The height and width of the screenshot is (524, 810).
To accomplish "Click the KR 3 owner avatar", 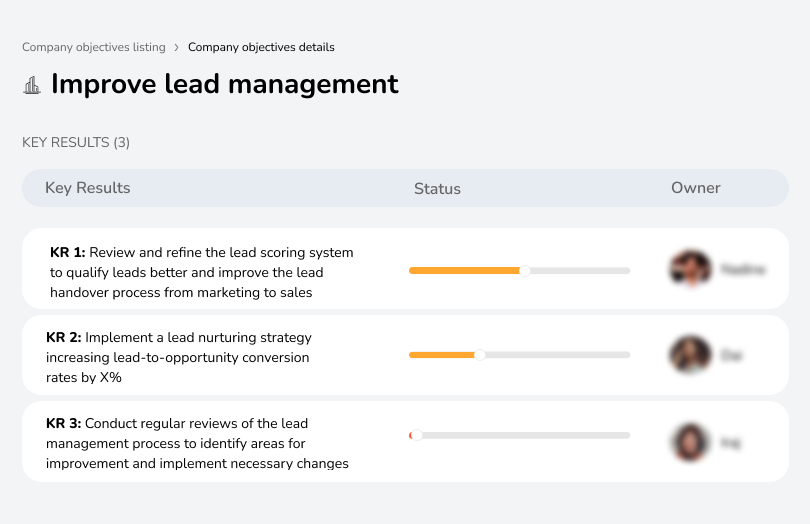I will tap(690, 442).
